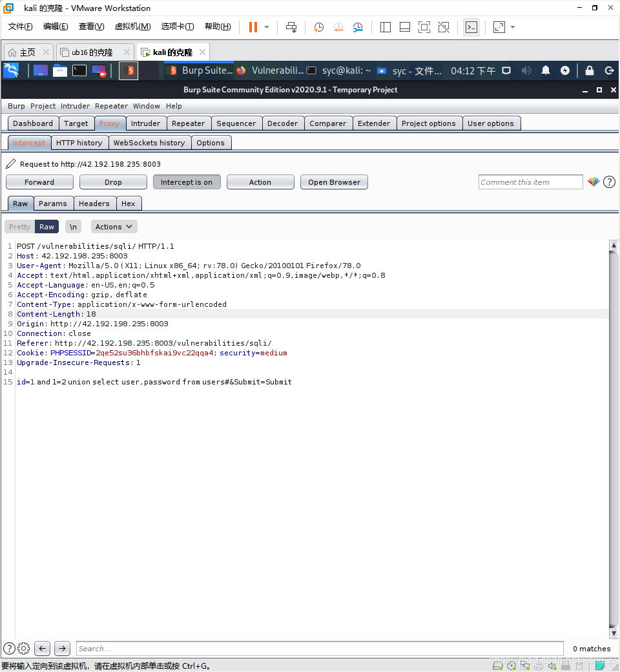Toggle the Pretty view button
The image size is (620, 672).
click(20, 227)
